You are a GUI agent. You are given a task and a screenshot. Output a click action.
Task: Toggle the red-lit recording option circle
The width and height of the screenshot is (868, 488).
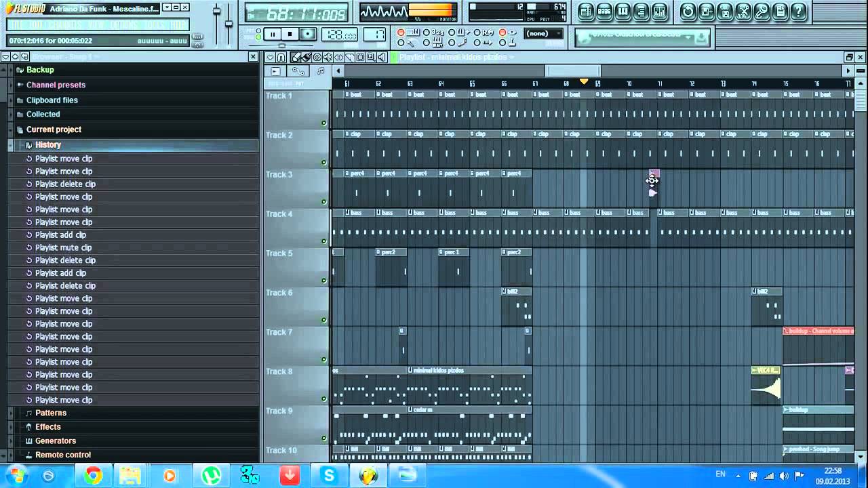point(401,33)
